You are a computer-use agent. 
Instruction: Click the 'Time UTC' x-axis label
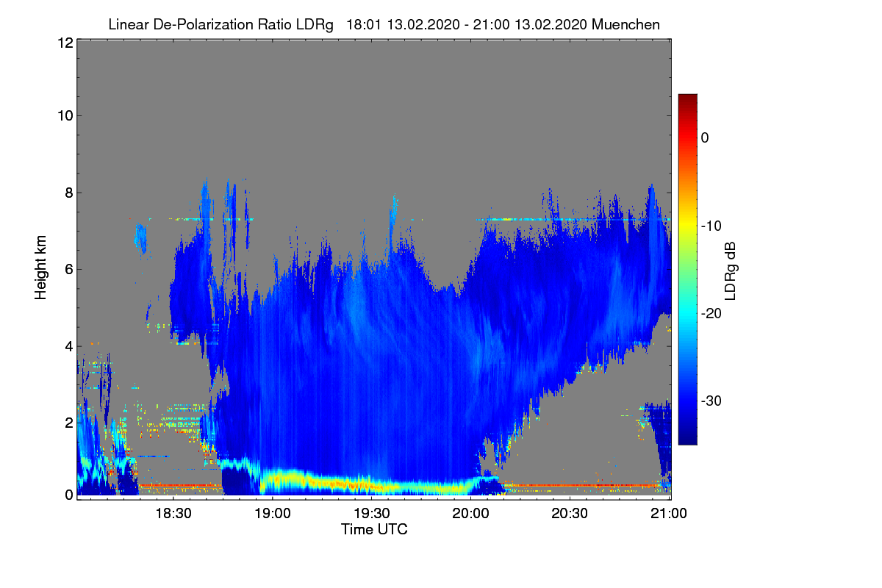[x=374, y=529]
